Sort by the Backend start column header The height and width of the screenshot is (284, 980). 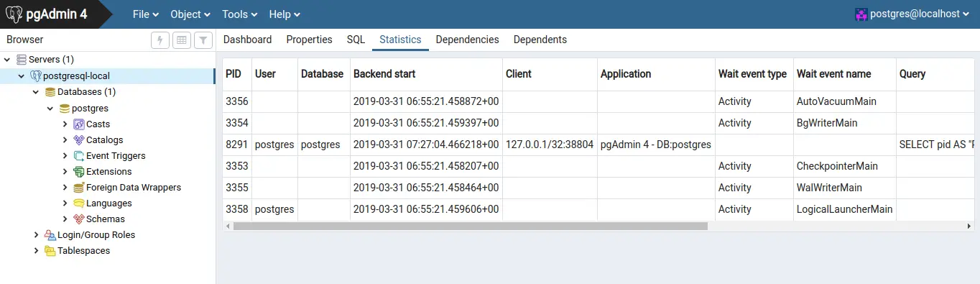pos(426,74)
